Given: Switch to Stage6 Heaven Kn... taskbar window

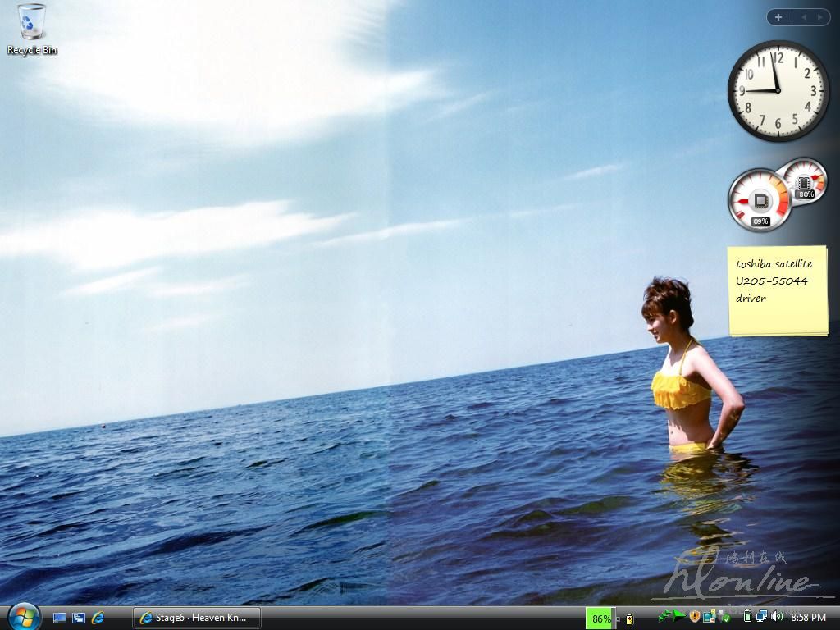Looking at the screenshot, I should click(197, 618).
